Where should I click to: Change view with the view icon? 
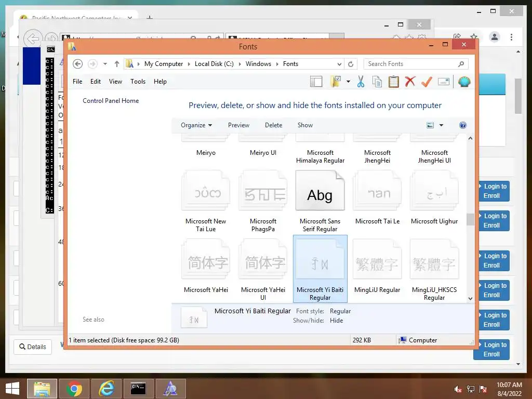click(430, 125)
